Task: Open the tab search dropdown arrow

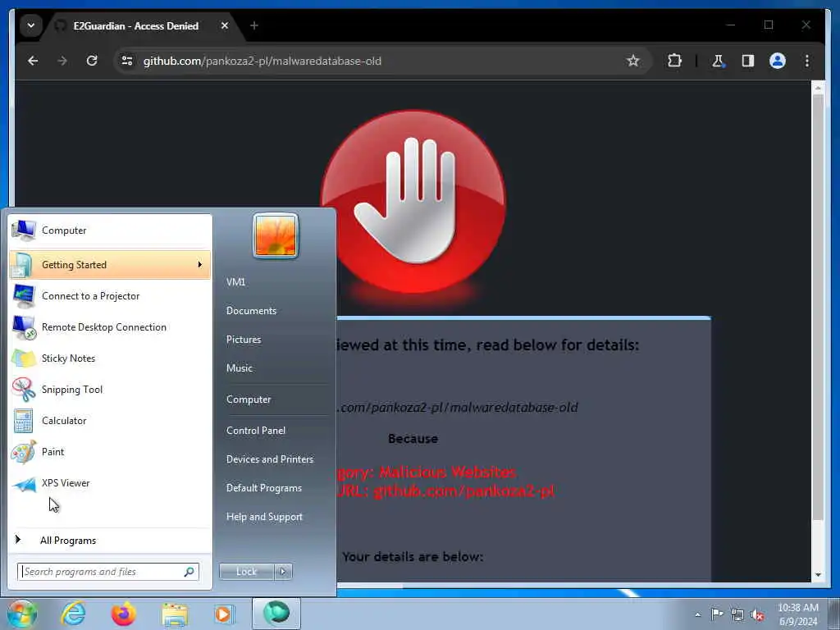Action: [31, 25]
